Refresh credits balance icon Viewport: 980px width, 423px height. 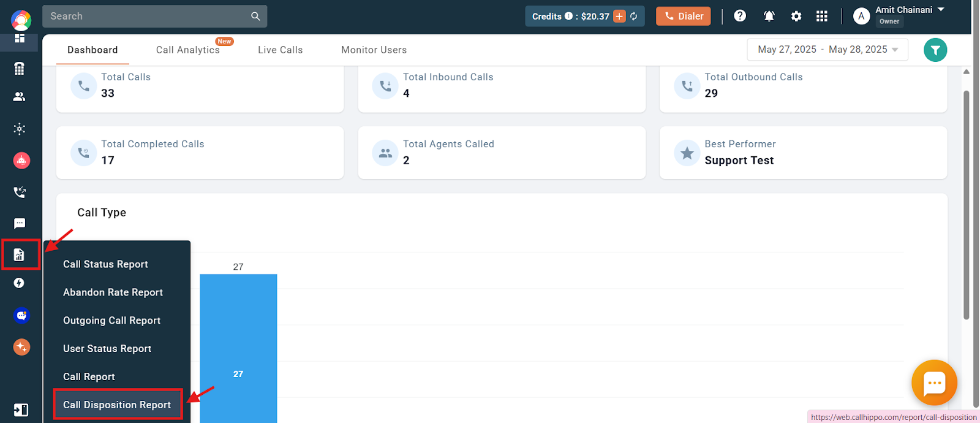click(634, 17)
